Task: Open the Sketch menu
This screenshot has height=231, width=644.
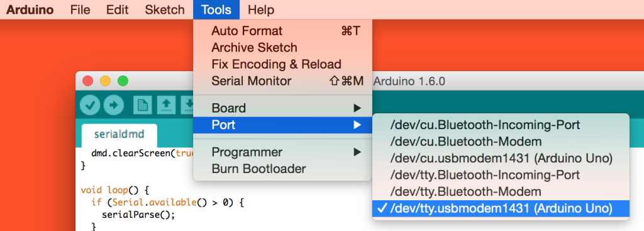Action: (165, 9)
